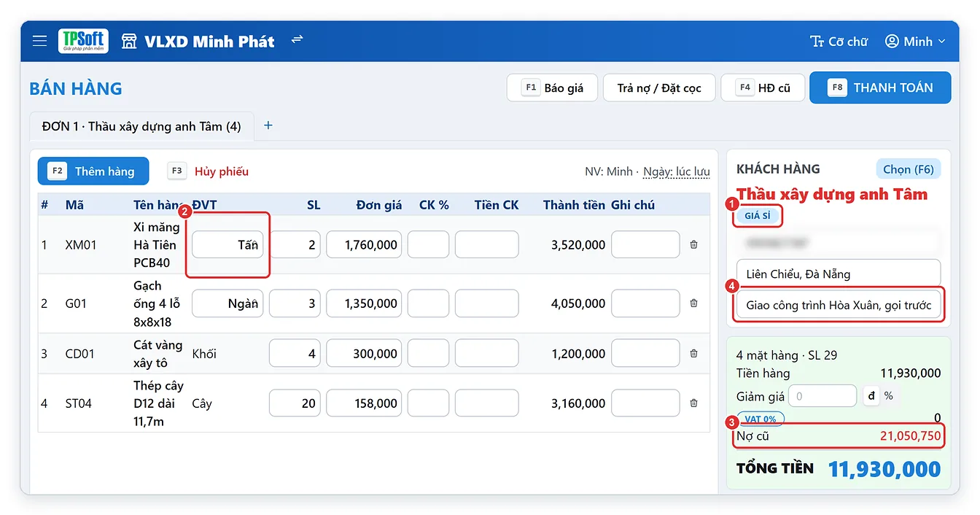Click Tiền CK field for G01
Screen dimensions: 980x515
[x=486, y=303]
